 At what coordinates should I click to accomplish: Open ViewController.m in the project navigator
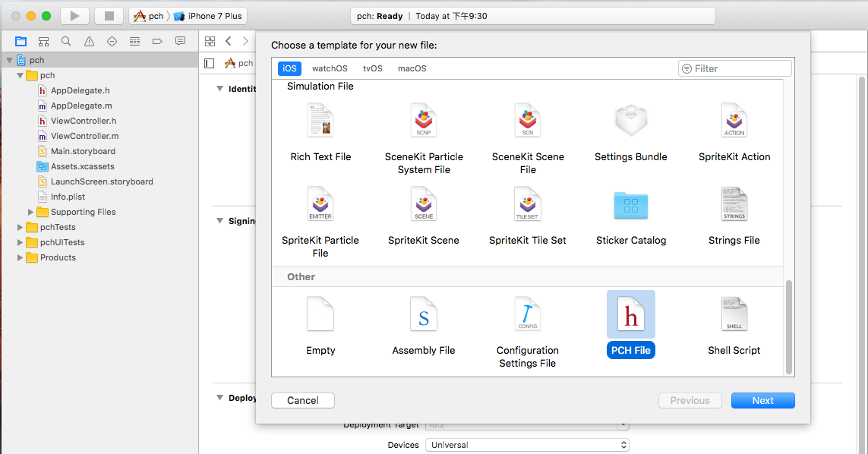tap(84, 136)
